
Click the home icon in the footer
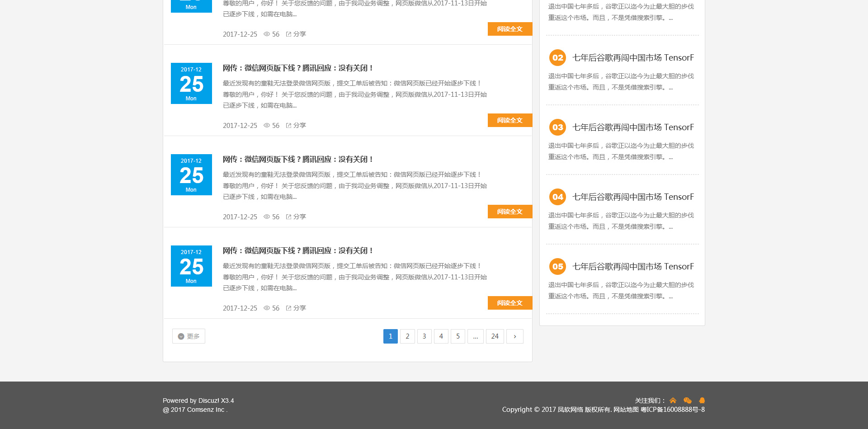tap(673, 401)
